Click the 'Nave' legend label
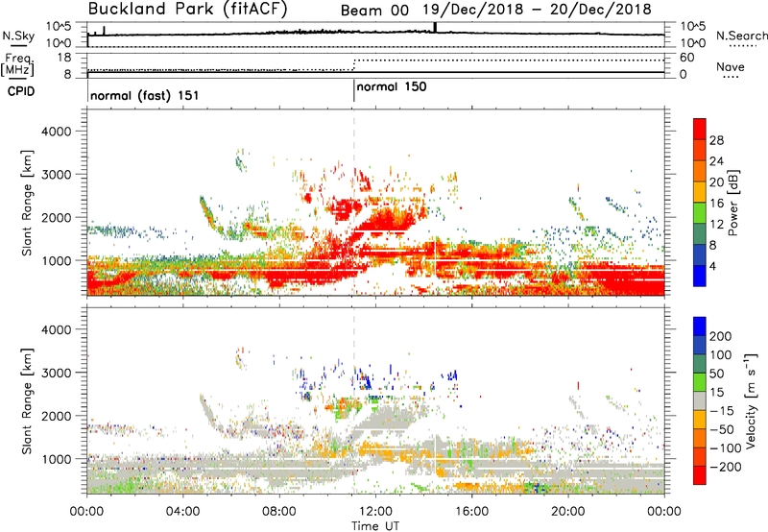This screenshot has width=768, height=532. [731, 67]
